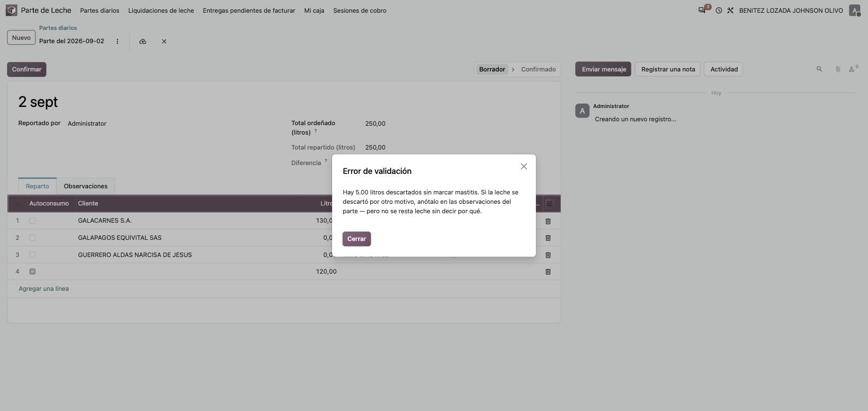
Task: Switch to the Observaciones tab
Action: coord(86,186)
